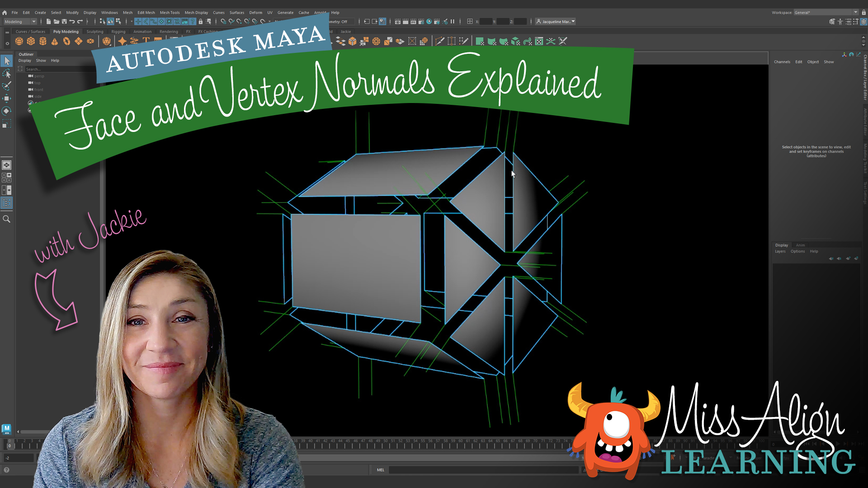Click the Redo arrow icon
Viewport: 868px width, 488px height.
click(80, 22)
